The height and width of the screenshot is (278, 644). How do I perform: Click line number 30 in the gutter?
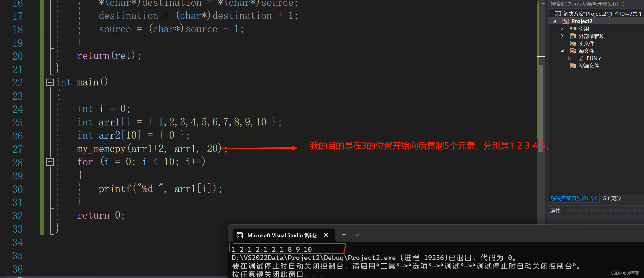click(x=17, y=189)
